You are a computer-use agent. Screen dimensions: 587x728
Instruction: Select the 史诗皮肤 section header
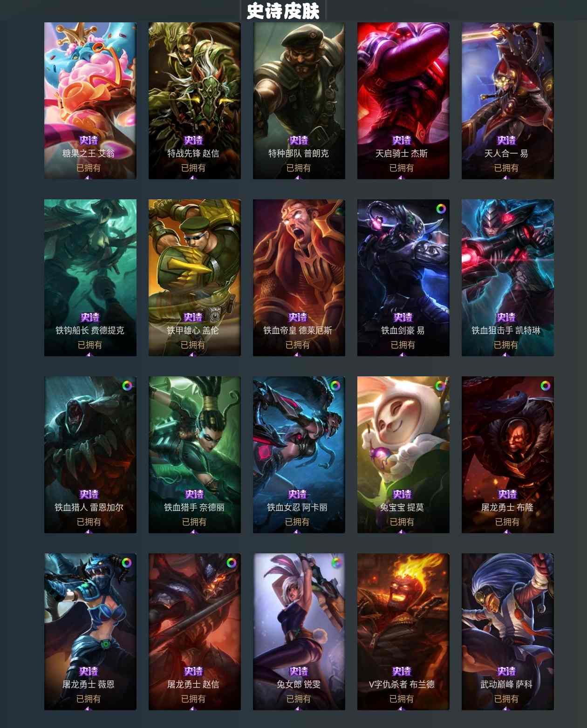[x=283, y=11]
